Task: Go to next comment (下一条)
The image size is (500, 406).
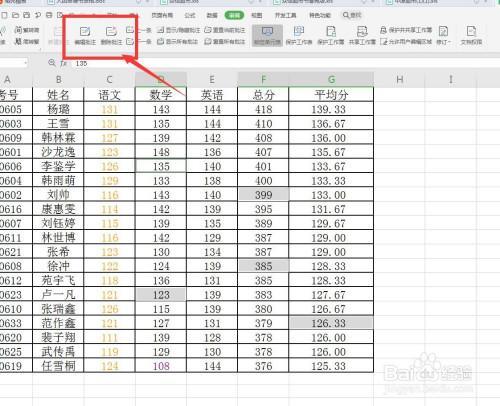Action: 139,42
